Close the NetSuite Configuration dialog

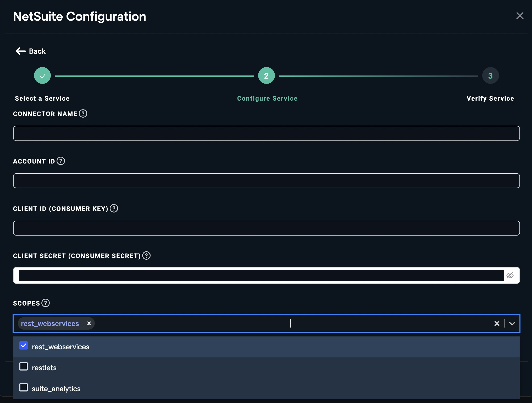(x=520, y=16)
